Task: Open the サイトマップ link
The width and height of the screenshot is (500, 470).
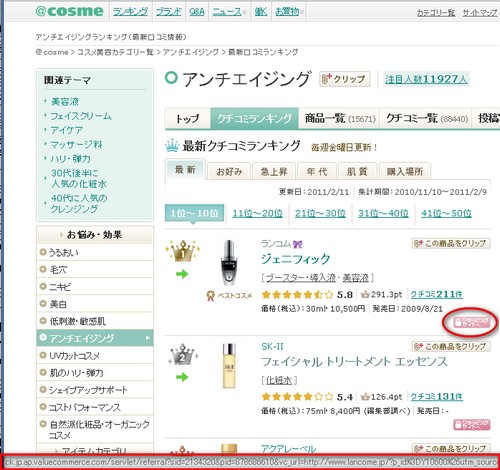Action: [480, 13]
